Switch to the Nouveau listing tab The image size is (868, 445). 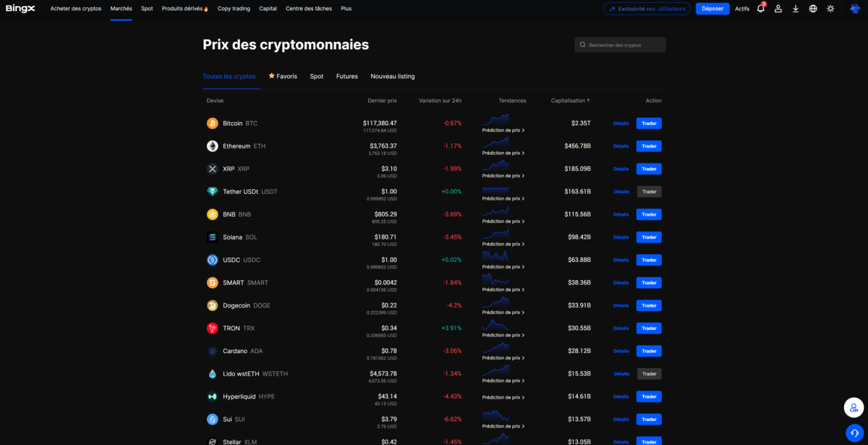[x=393, y=76]
